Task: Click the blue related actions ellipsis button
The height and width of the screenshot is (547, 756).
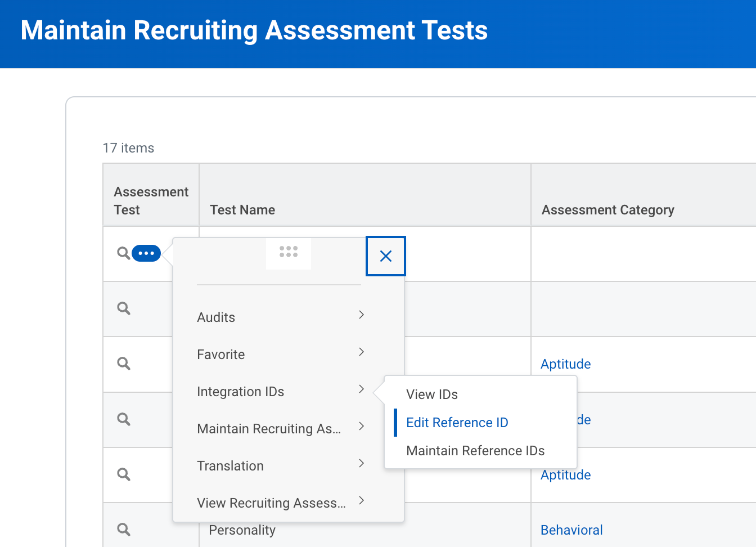Action: click(146, 253)
